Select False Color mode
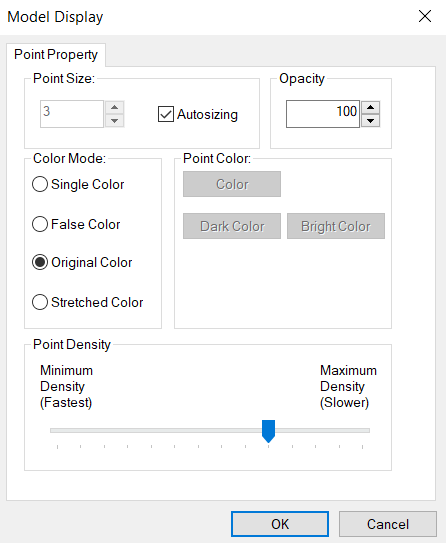 pyautogui.click(x=40, y=224)
